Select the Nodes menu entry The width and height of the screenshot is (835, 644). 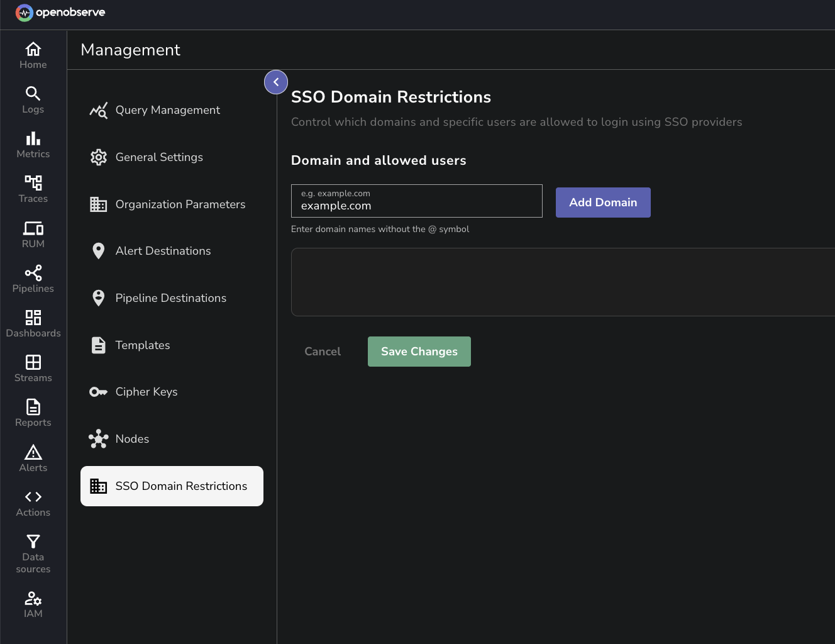pos(132,439)
